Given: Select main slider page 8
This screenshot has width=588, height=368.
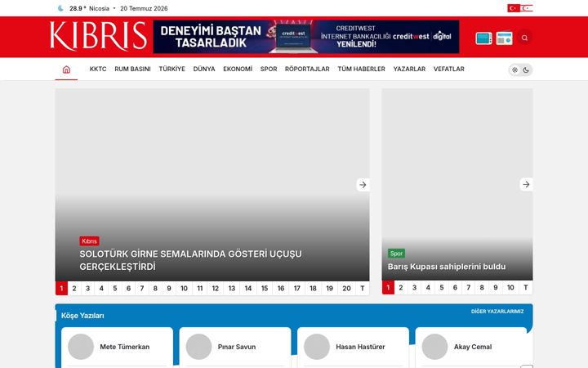Looking at the screenshot, I should tap(155, 289).
